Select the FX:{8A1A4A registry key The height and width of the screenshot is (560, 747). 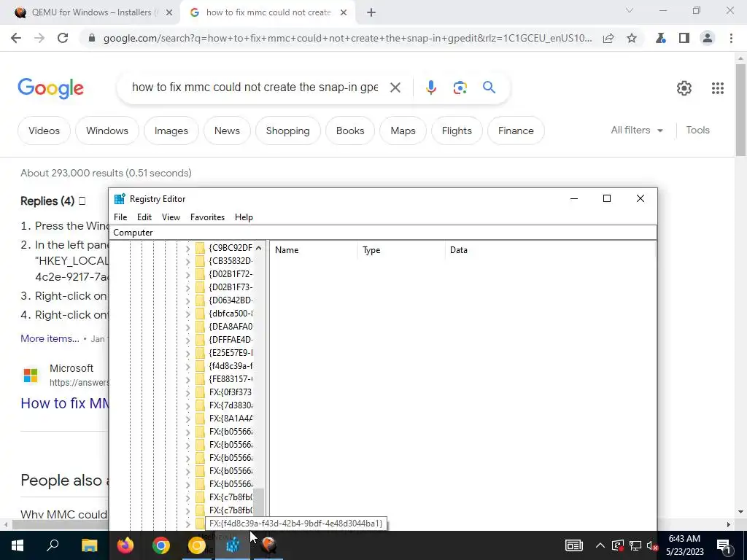pyautogui.click(x=231, y=419)
